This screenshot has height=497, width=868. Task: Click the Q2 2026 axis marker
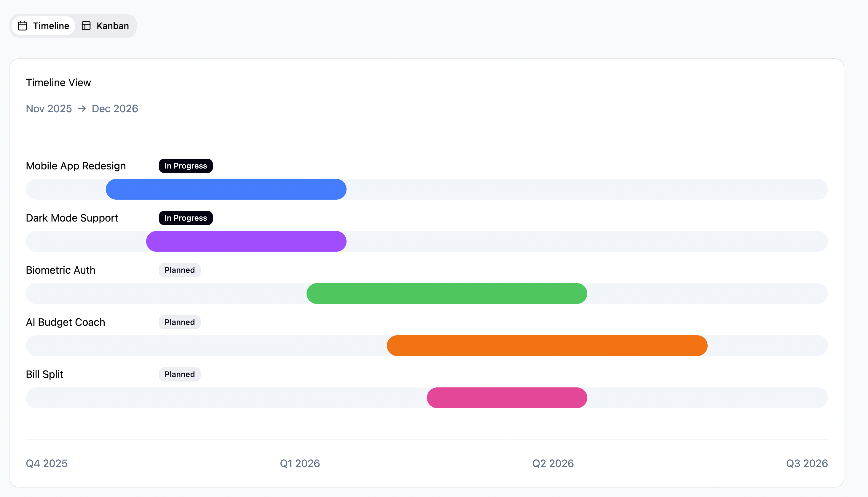point(553,463)
